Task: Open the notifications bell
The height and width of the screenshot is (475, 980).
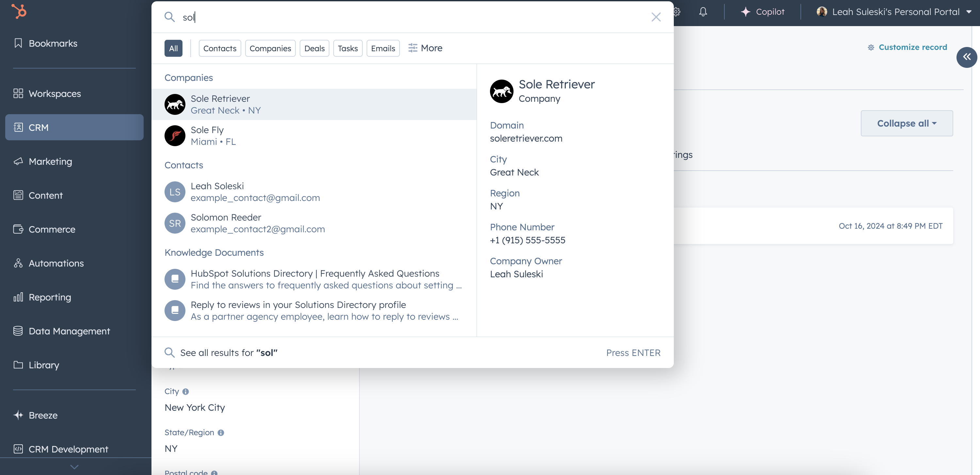Action: point(703,12)
